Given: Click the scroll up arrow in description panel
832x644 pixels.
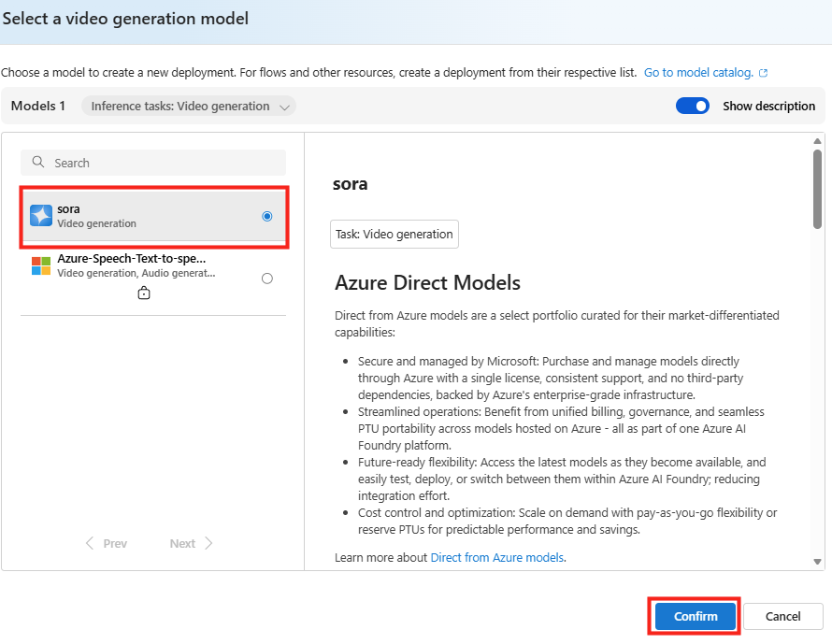Looking at the screenshot, I should 818,141.
